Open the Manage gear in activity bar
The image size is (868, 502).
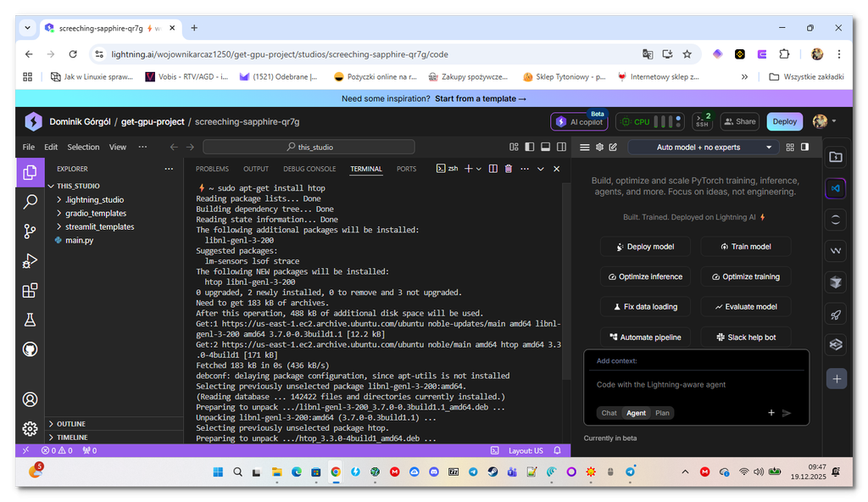pyautogui.click(x=30, y=428)
